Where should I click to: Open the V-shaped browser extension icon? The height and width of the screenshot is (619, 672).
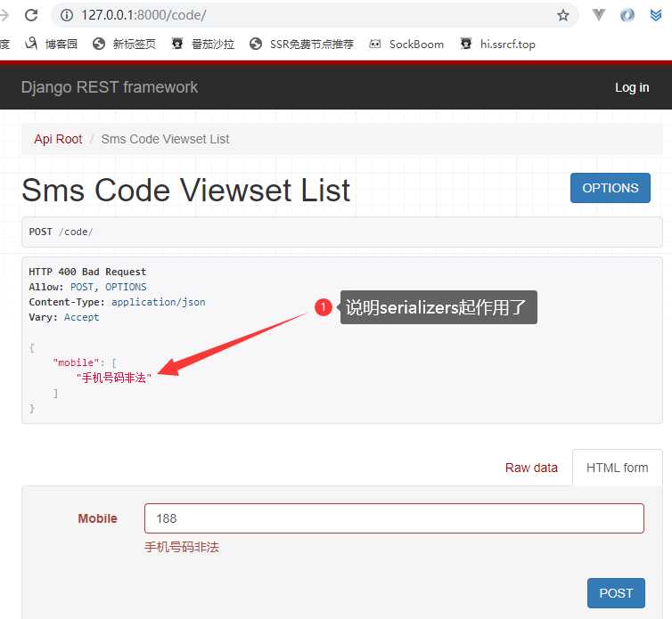[x=599, y=15]
